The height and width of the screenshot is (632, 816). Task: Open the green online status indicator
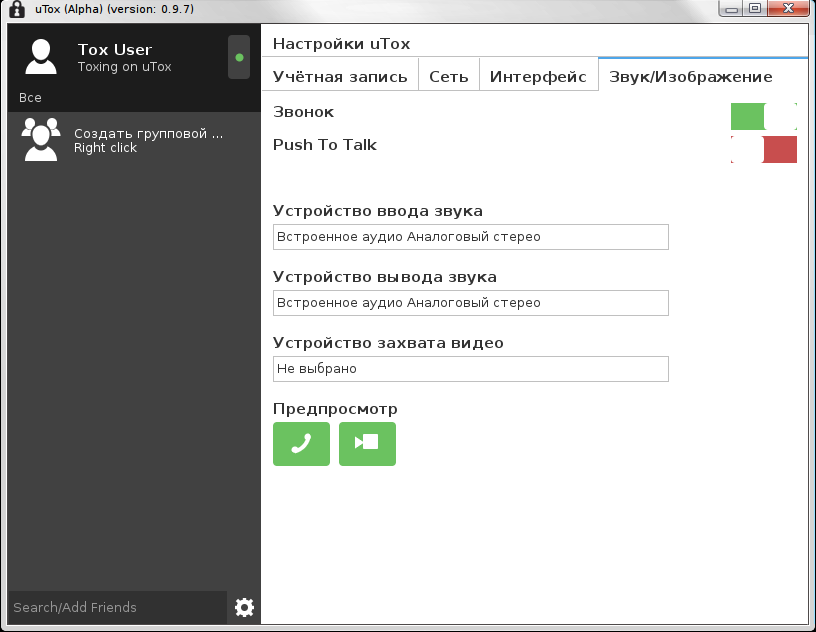pos(239,57)
